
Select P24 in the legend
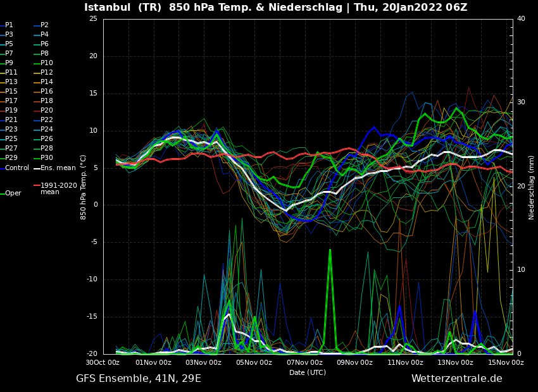(44, 129)
